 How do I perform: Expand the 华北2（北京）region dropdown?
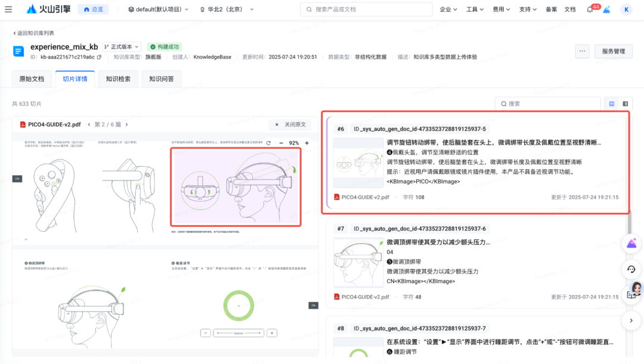[227, 9]
